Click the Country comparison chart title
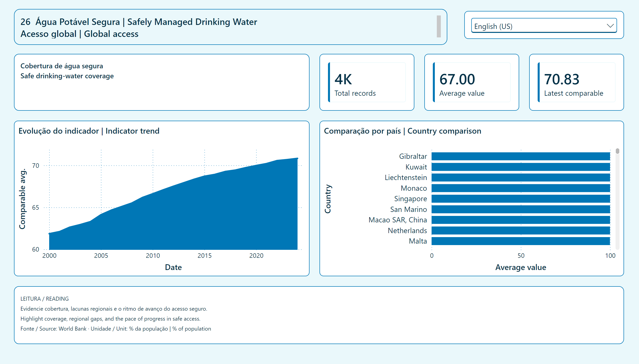This screenshot has width=639, height=364. [402, 131]
